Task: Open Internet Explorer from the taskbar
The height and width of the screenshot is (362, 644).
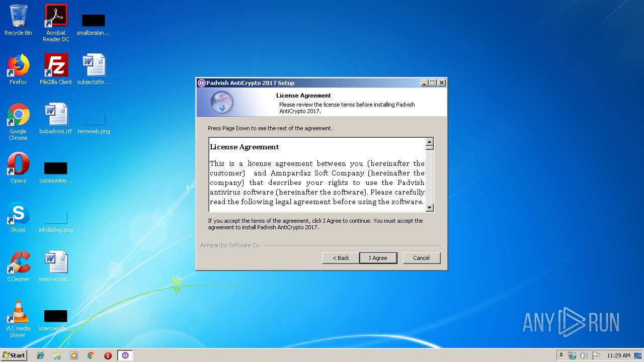Action: (40, 355)
